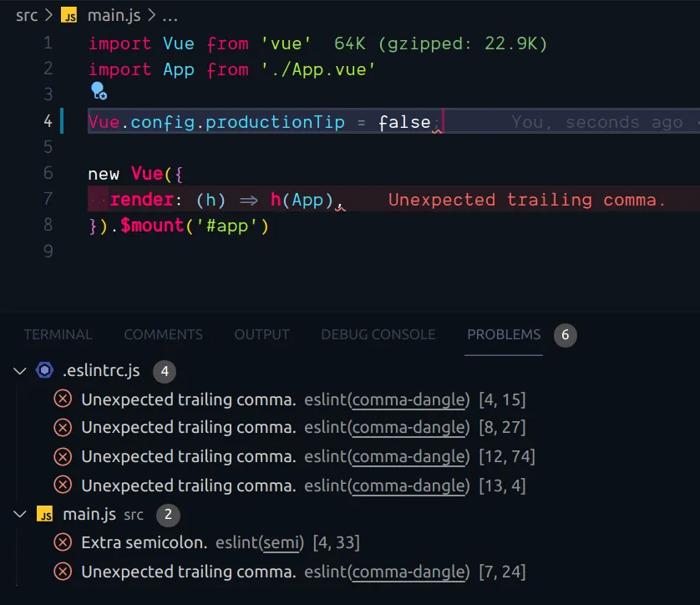
Task: Click the ESLint icon beside .eslintrc.js
Action: pyautogui.click(x=44, y=370)
